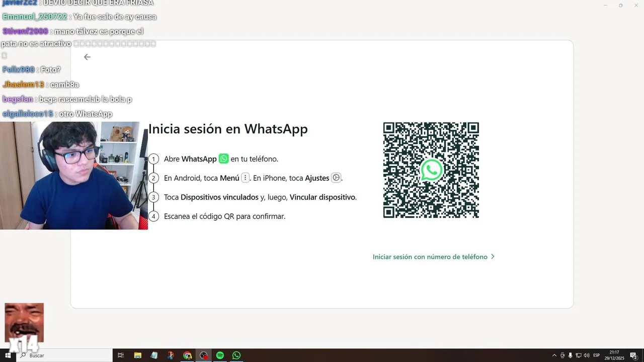Open the scissors app icon in taskbar
This screenshot has height=362, width=644.
171,355
